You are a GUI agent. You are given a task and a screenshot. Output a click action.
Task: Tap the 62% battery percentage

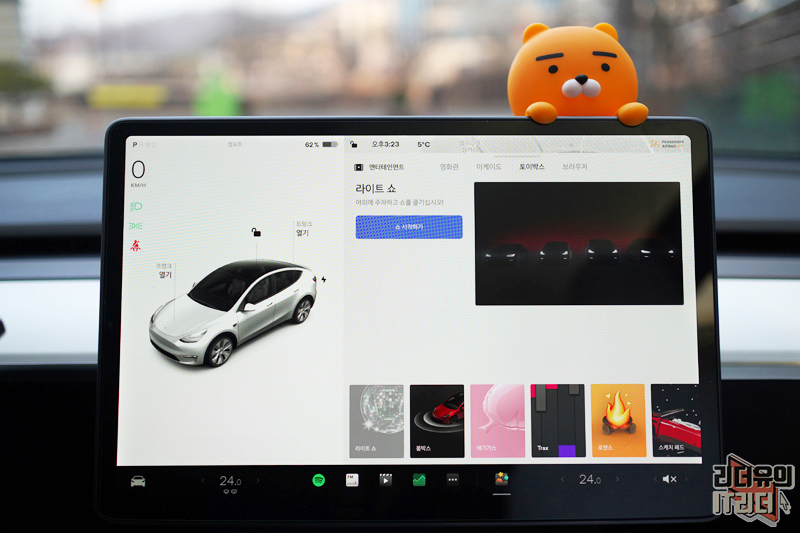tap(312, 145)
